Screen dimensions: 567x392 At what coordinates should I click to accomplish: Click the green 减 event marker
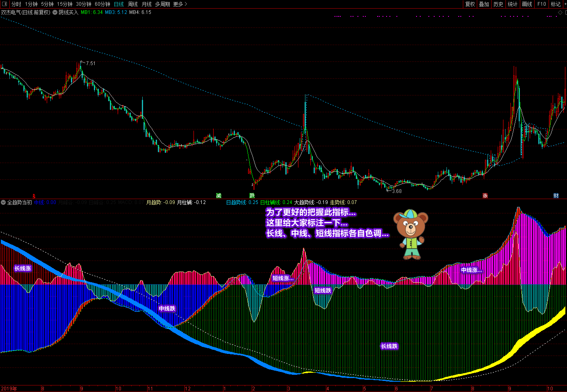(x=219, y=196)
